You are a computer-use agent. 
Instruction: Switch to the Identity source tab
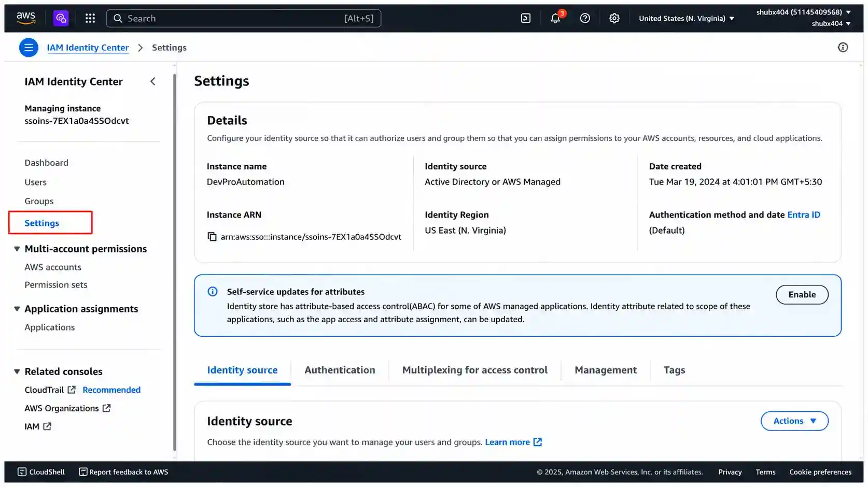click(x=242, y=370)
